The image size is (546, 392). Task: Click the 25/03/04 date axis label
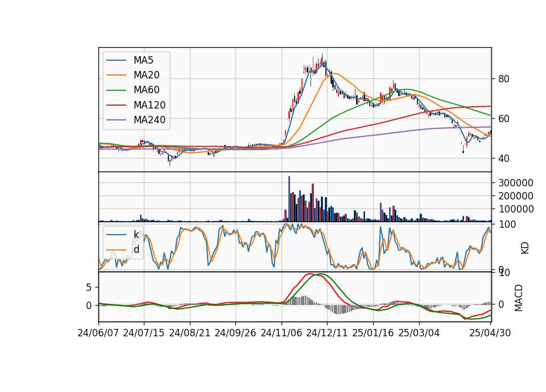point(419,333)
